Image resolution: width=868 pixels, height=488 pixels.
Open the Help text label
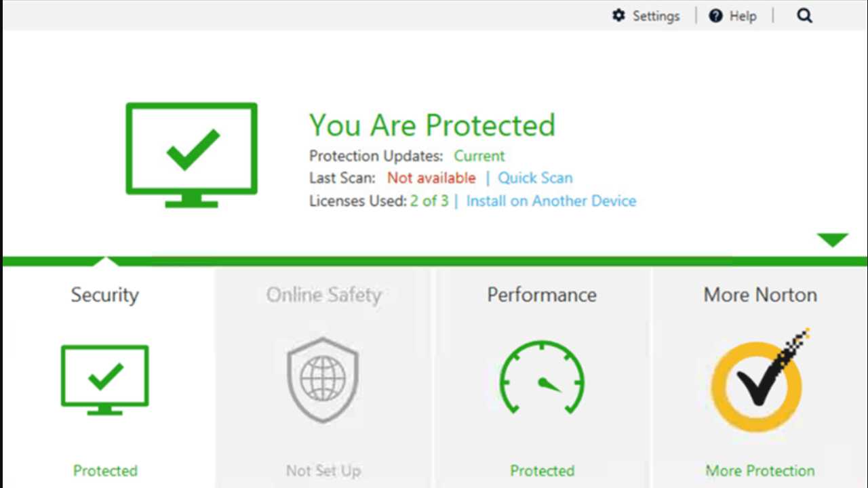point(743,16)
